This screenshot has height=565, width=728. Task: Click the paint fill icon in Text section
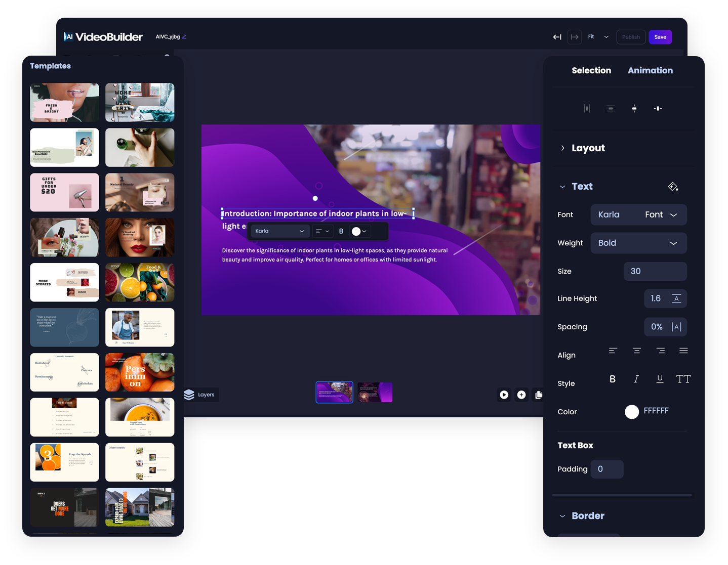tap(673, 187)
